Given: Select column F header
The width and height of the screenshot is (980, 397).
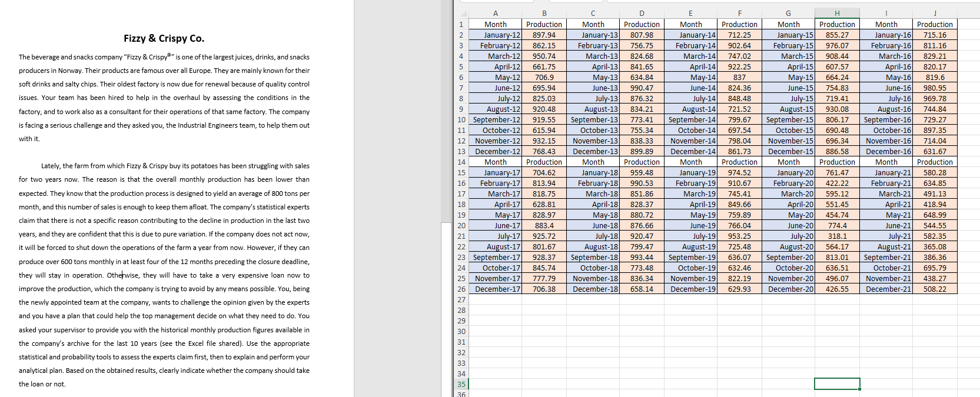Looking at the screenshot, I should 739,14.
